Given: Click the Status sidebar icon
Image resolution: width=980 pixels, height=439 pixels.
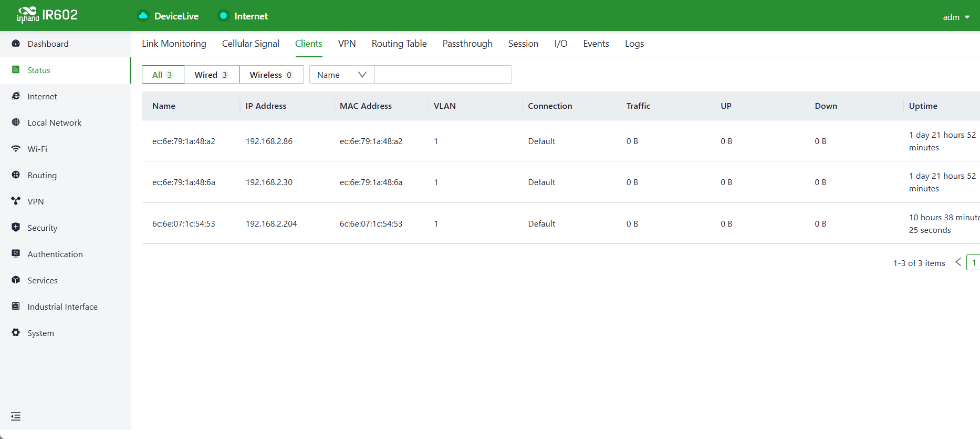Looking at the screenshot, I should tap(16, 70).
